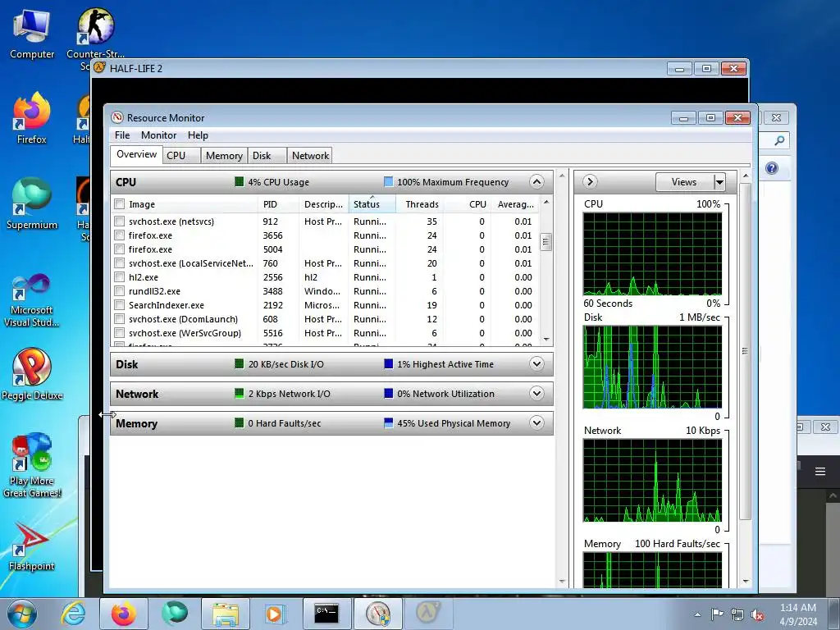Launch Firefox from the desktop shortcut
Screen dimensions: 840x630
32,118
